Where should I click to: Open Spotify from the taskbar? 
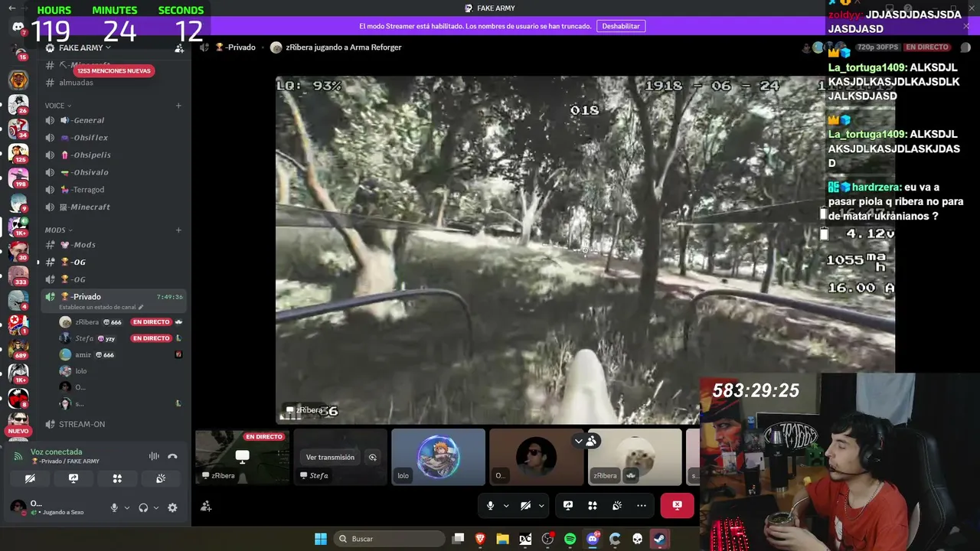pyautogui.click(x=570, y=539)
